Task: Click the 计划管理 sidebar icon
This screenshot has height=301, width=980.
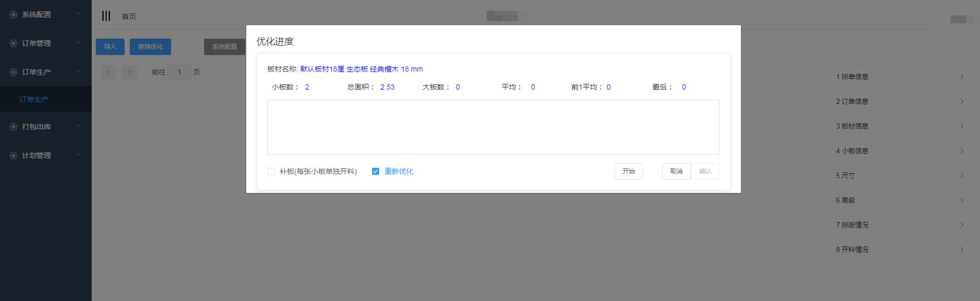Action: (13, 155)
